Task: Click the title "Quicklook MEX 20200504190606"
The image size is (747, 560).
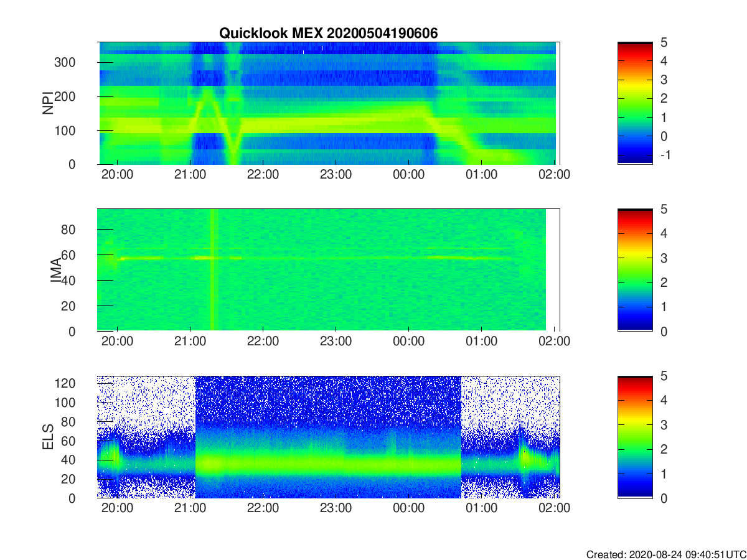Action: (x=329, y=34)
